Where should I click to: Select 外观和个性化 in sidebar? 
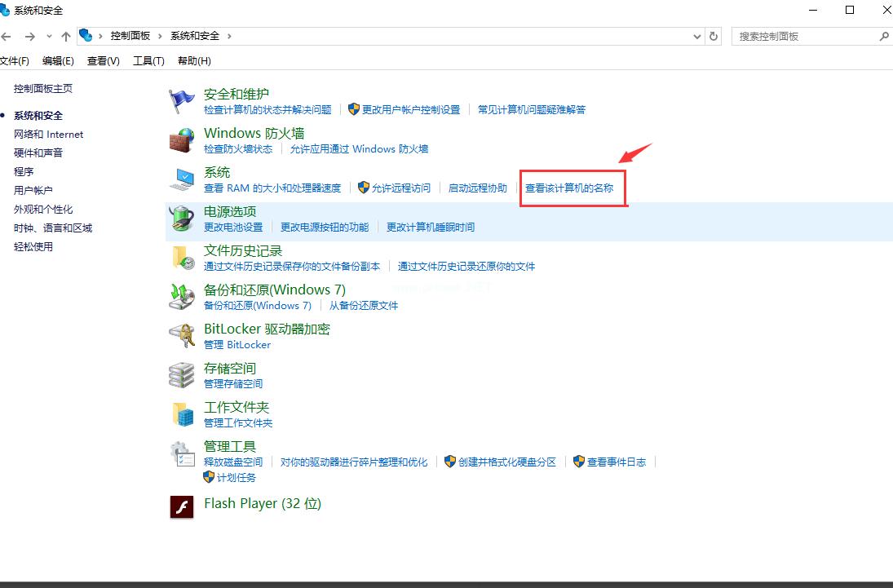click(x=43, y=210)
